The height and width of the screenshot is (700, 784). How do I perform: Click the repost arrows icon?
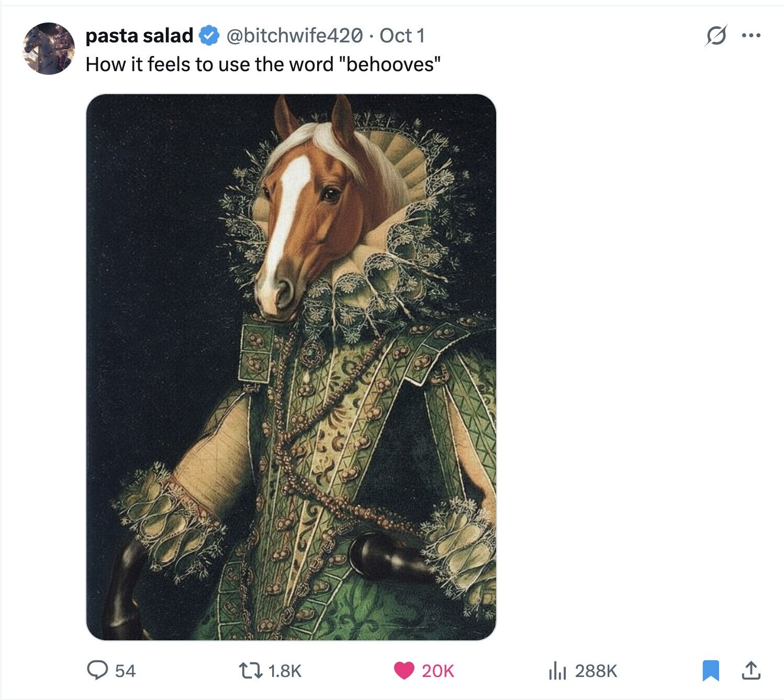click(x=249, y=670)
